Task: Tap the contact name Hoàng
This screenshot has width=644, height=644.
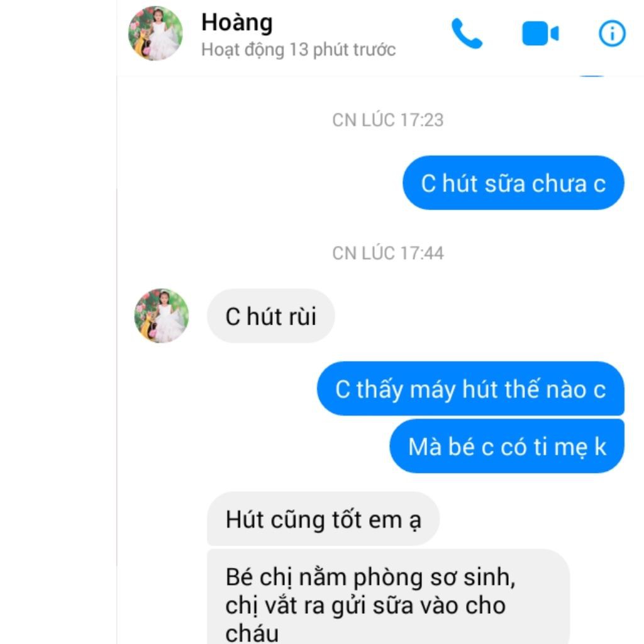Action: click(237, 22)
